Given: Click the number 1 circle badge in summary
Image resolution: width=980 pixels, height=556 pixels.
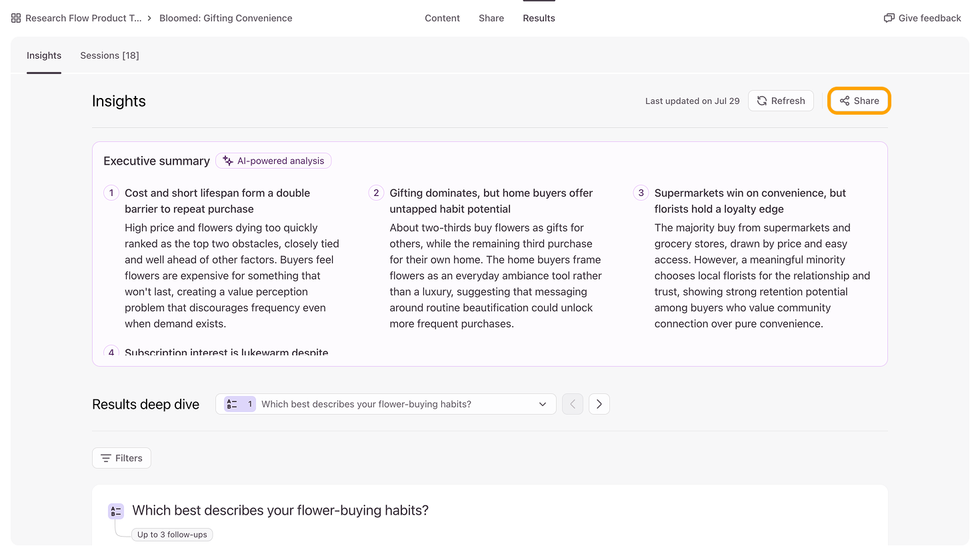Looking at the screenshot, I should click(x=111, y=193).
